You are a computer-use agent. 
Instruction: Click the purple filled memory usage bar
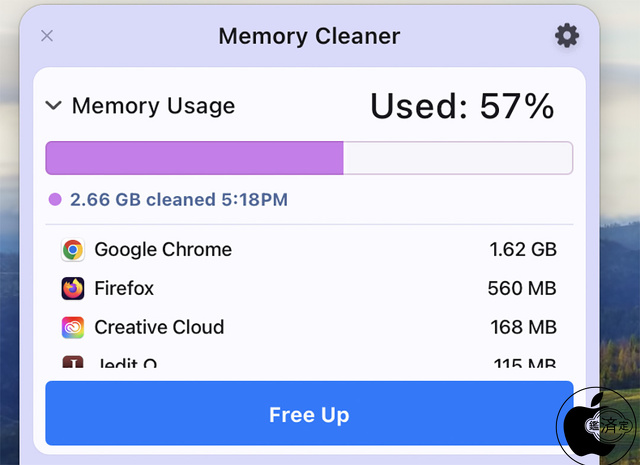pyautogui.click(x=194, y=158)
